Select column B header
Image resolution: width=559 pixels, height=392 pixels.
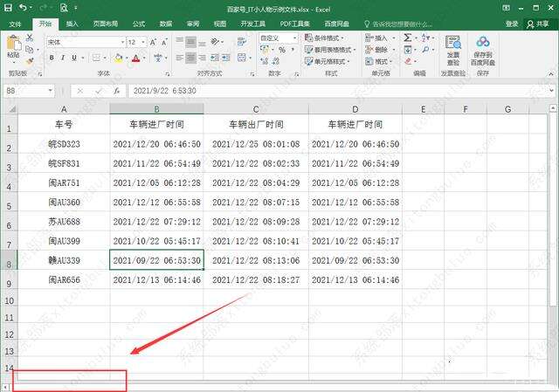point(156,109)
